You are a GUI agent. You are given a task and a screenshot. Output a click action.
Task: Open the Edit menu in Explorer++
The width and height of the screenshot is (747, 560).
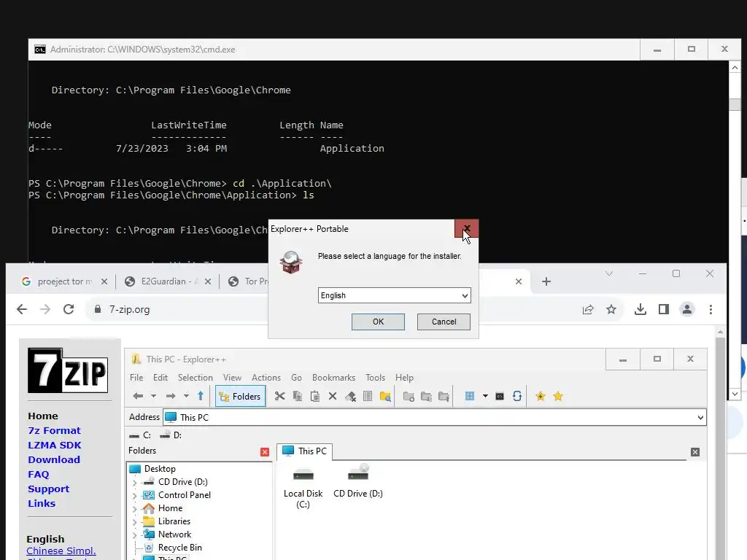[x=160, y=378]
